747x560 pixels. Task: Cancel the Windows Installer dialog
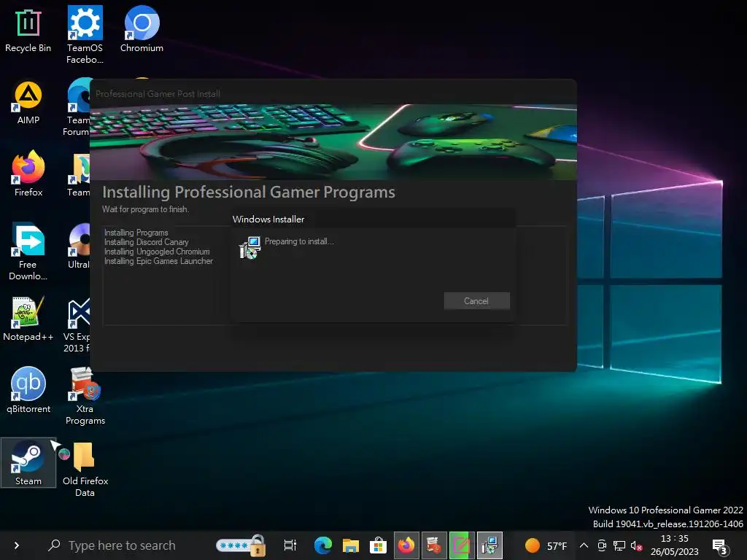click(476, 301)
